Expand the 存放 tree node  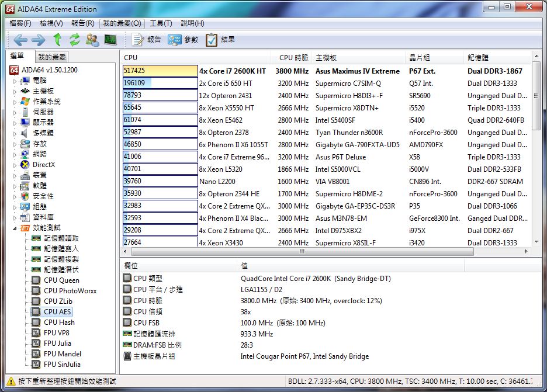(15, 144)
